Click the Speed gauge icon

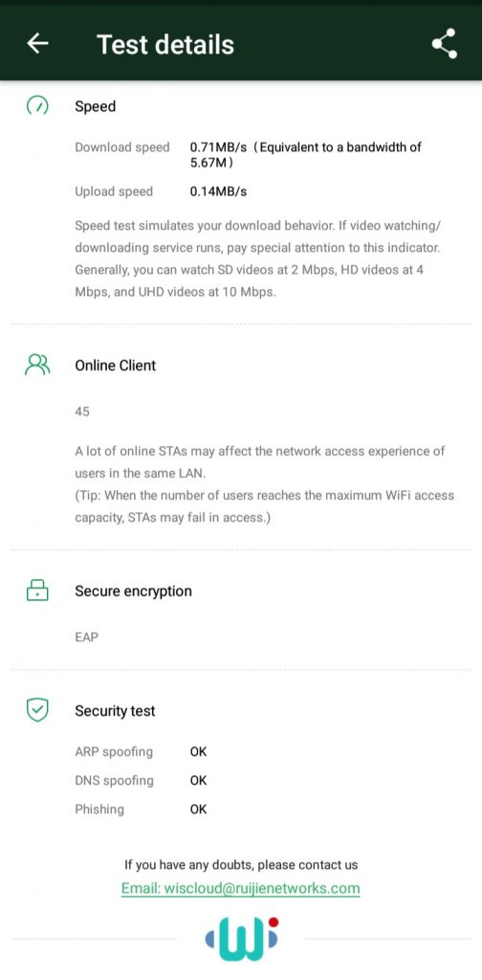point(37,106)
